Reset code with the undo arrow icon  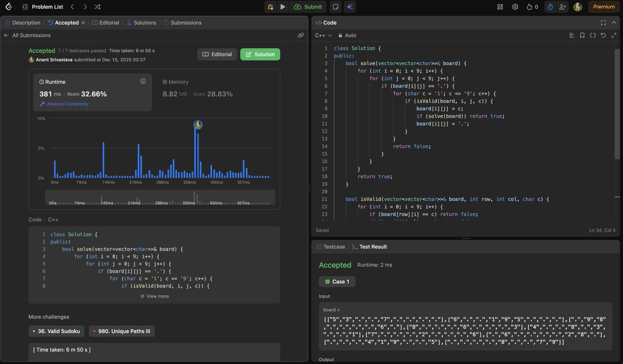[603, 35]
